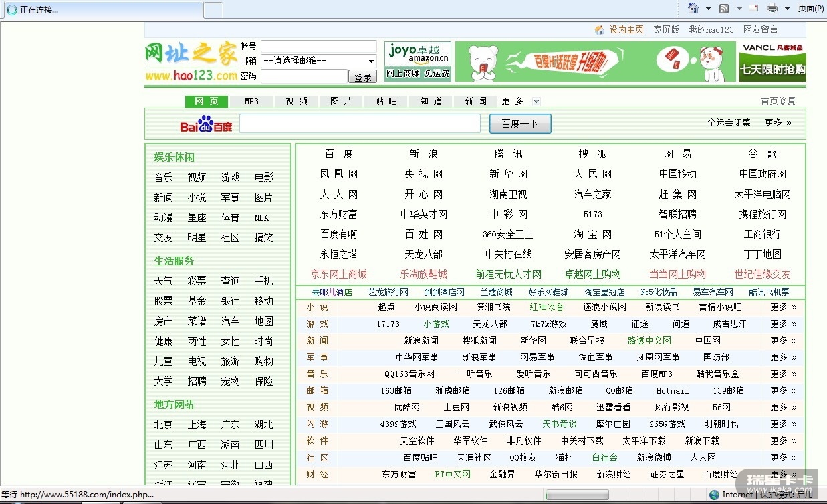Open the 4399游戏 link
Image resolution: width=827 pixels, height=504 pixels.
coord(398,424)
